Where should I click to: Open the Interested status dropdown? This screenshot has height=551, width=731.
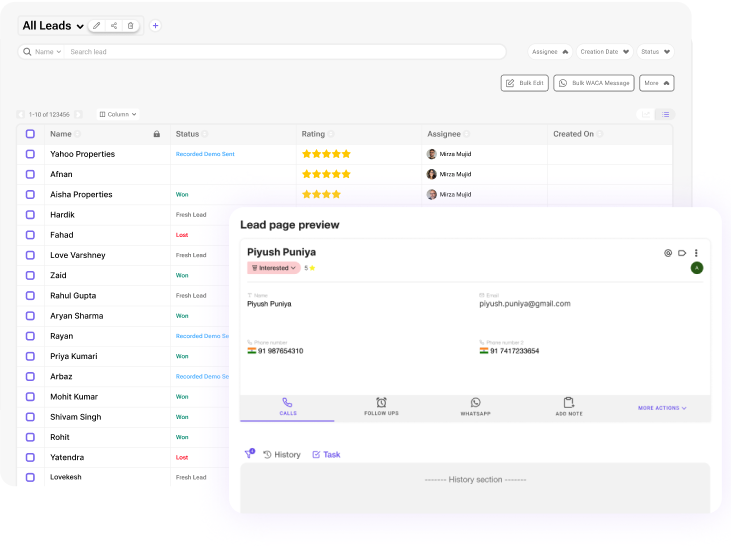click(273, 268)
